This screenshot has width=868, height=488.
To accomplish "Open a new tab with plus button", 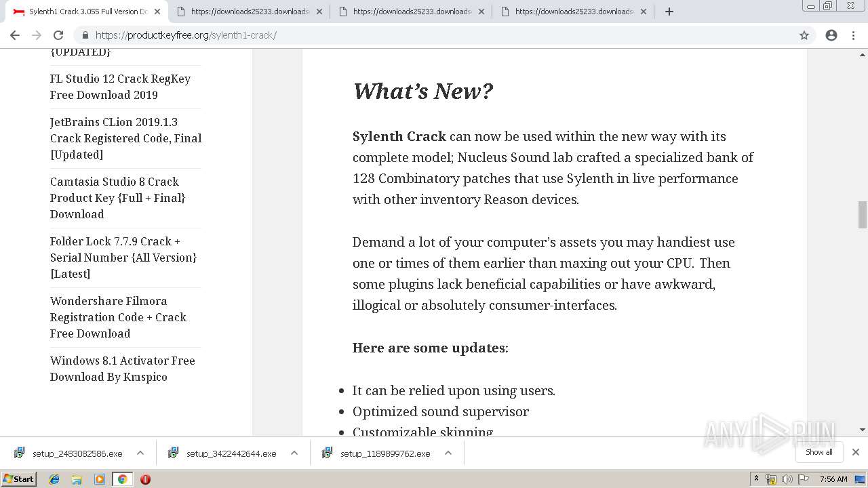I will pyautogui.click(x=669, y=12).
